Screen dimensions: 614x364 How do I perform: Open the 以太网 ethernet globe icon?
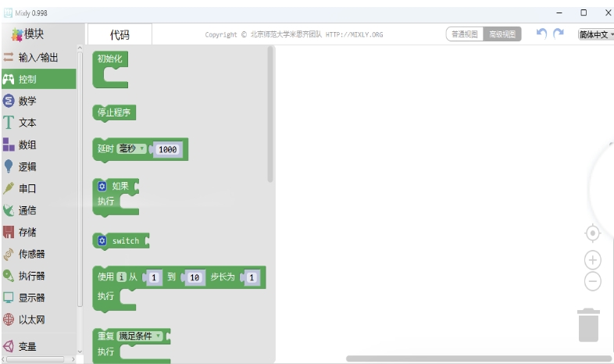[x=9, y=319]
